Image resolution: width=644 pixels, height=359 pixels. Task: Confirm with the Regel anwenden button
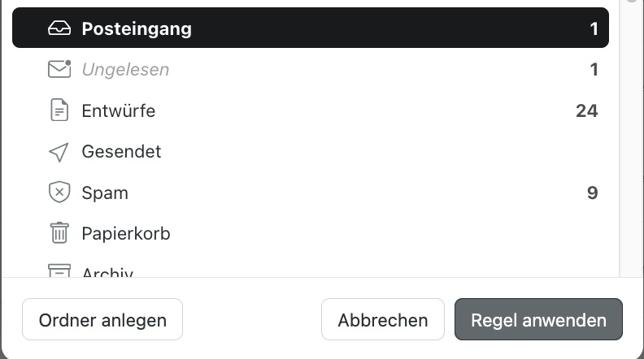click(x=538, y=320)
